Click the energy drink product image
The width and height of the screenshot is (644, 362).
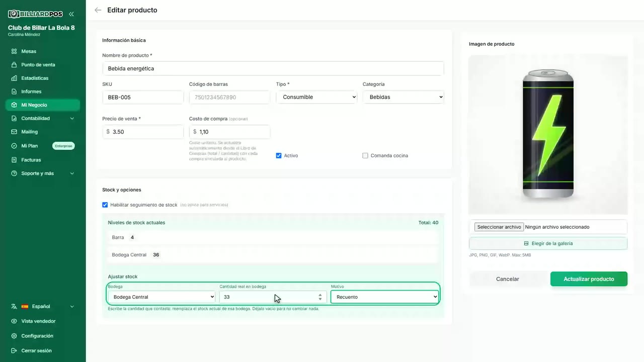click(x=548, y=134)
